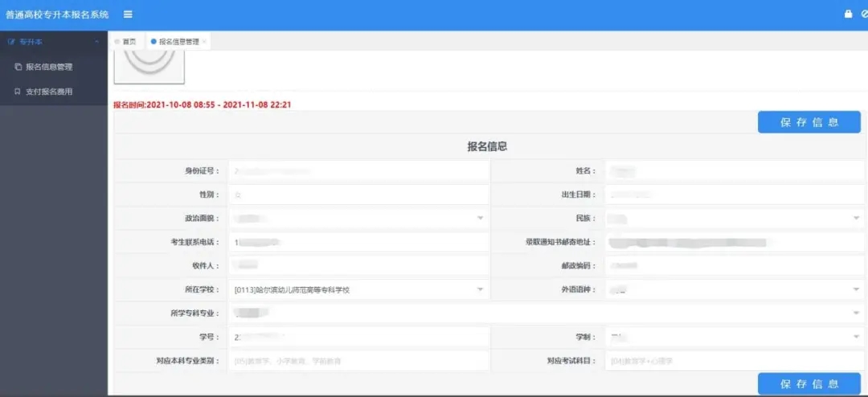This screenshot has height=397, width=868.
Task: Open the 所学专科专业 dropdown arrow
Action: coord(857,313)
